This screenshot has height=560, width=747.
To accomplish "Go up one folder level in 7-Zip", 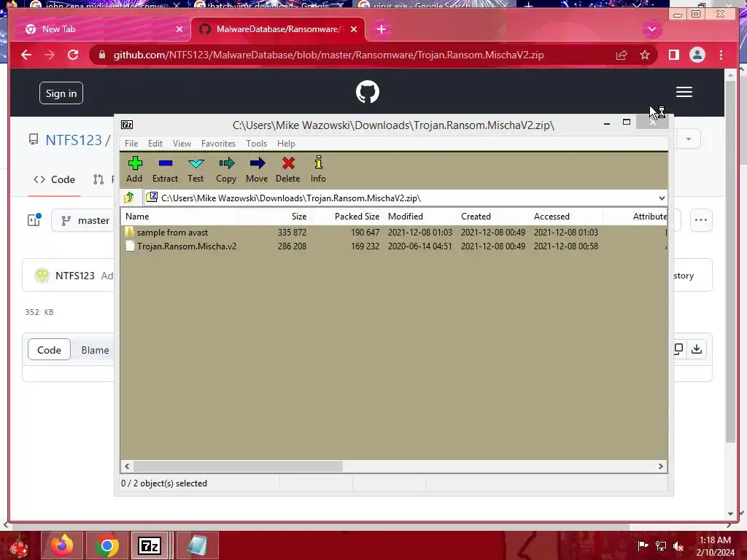I will click(129, 198).
